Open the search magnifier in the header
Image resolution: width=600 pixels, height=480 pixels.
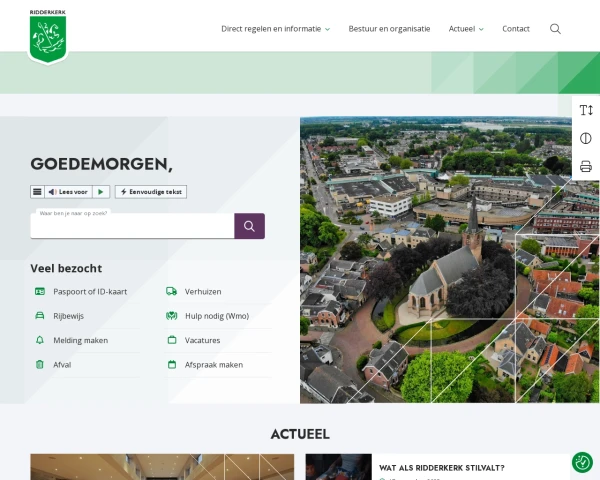point(555,29)
